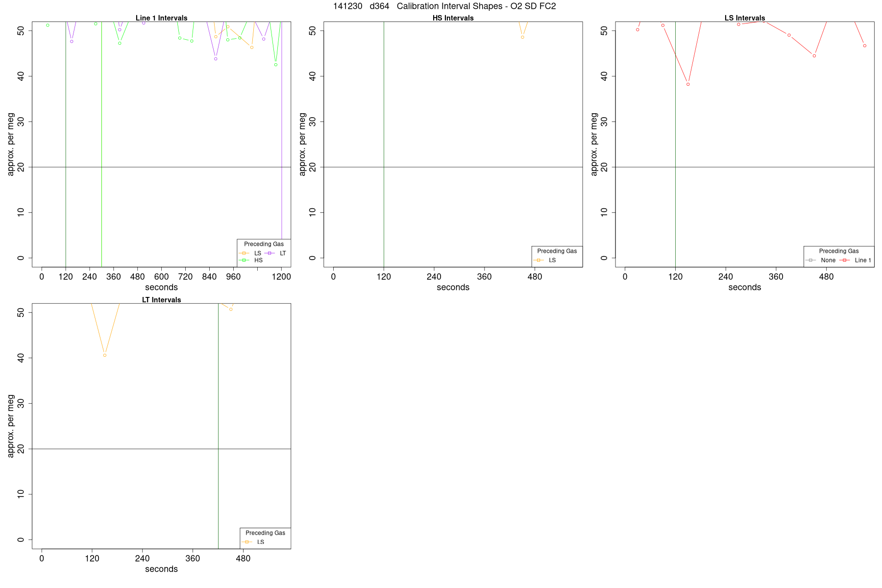The height and width of the screenshot is (588, 882).
Task: Click the orange data point in HS Intervals plot
Action: pos(522,37)
